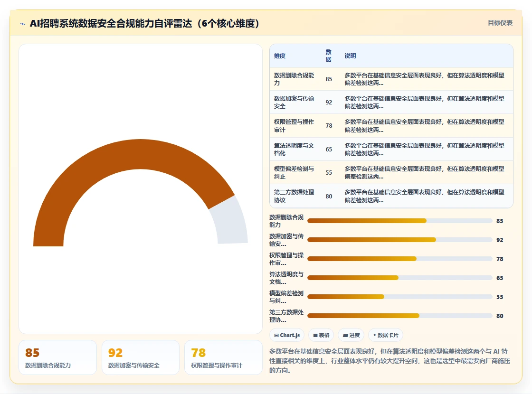
Task: Click the value 85 in the table
Action: [329, 79]
